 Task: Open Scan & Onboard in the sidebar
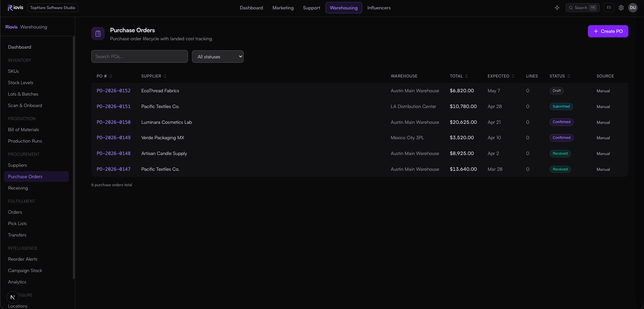25,105
